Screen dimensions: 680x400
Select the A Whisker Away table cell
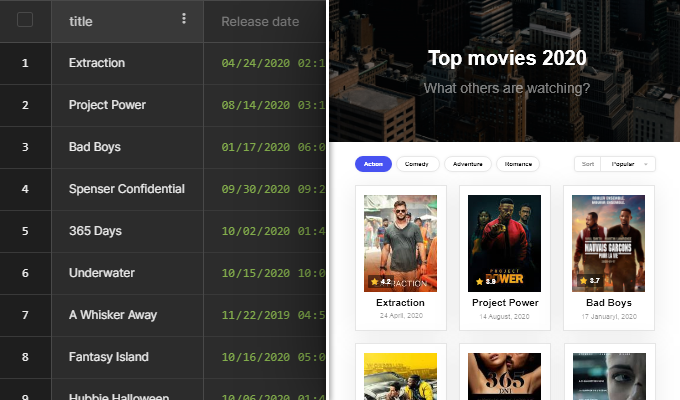pyautogui.click(x=128, y=315)
